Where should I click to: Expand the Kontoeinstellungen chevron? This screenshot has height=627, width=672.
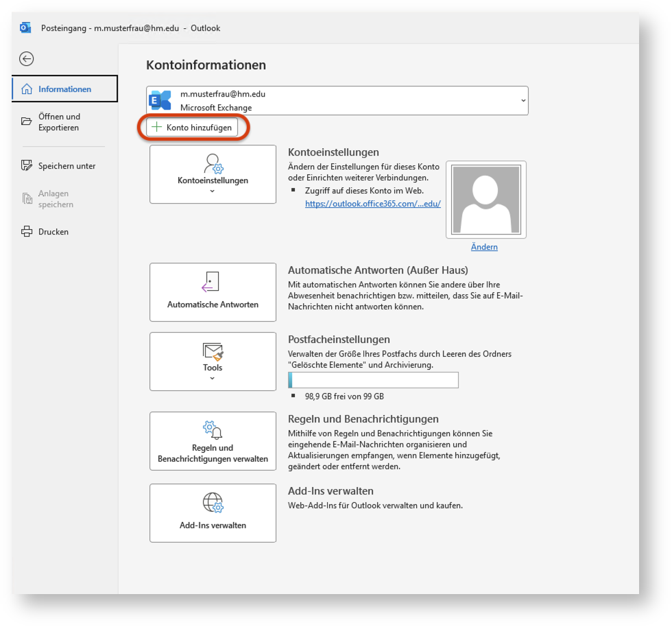pos(212,191)
